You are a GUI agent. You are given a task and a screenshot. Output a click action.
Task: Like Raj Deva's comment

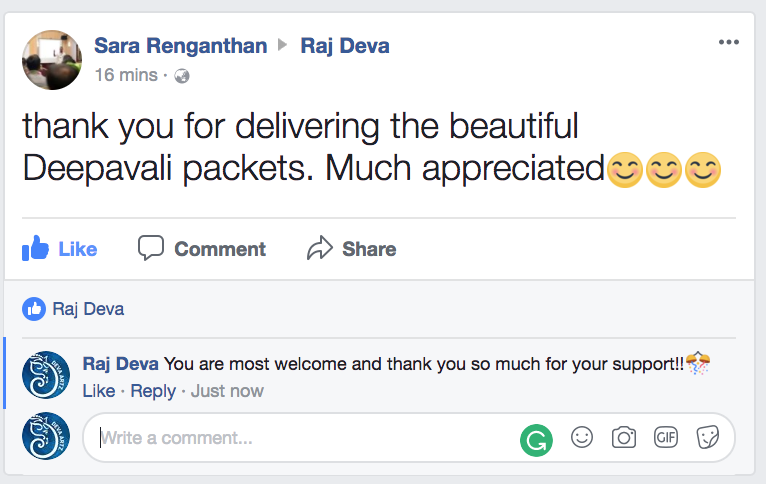pyautogui.click(x=99, y=391)
